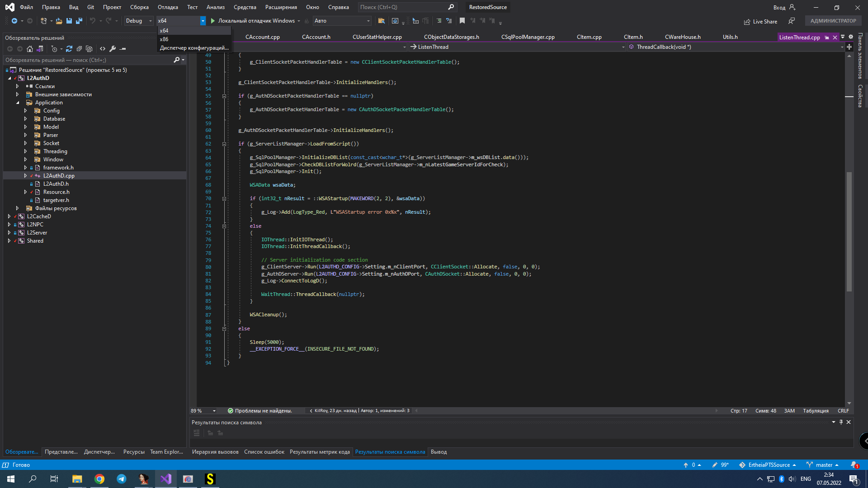Image resolution: width=868 pixels, height=488 pixels.
Task: Collapse the Application folder node
Action: click(x=17, y=103)
